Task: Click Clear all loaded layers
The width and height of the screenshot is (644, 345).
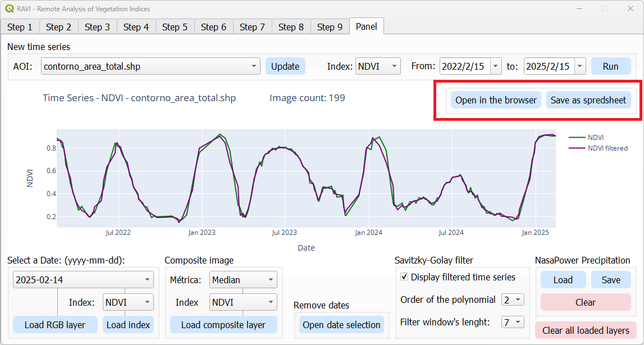Action: [586, 330]
